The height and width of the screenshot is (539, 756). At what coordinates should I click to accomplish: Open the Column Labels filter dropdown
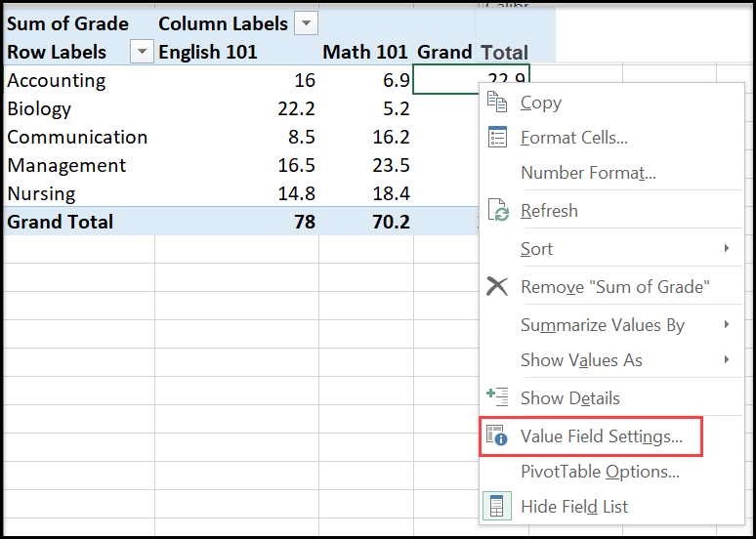coord(306,23)
